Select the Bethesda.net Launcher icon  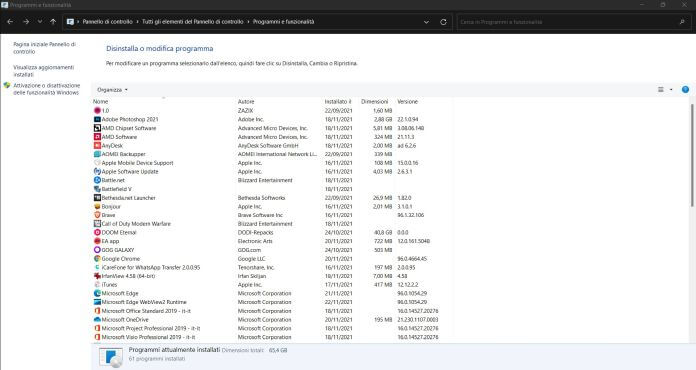point(97,197)
